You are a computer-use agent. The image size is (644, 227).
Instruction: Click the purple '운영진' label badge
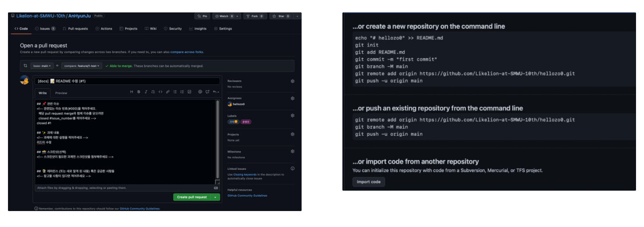246,121
